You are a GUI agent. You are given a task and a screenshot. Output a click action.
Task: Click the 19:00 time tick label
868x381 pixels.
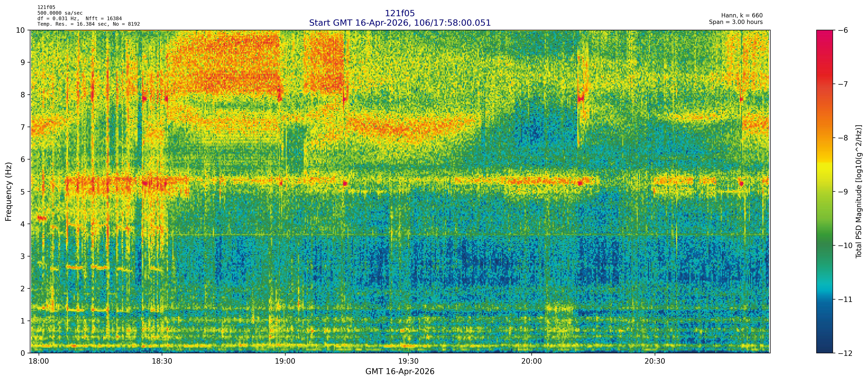285,362
